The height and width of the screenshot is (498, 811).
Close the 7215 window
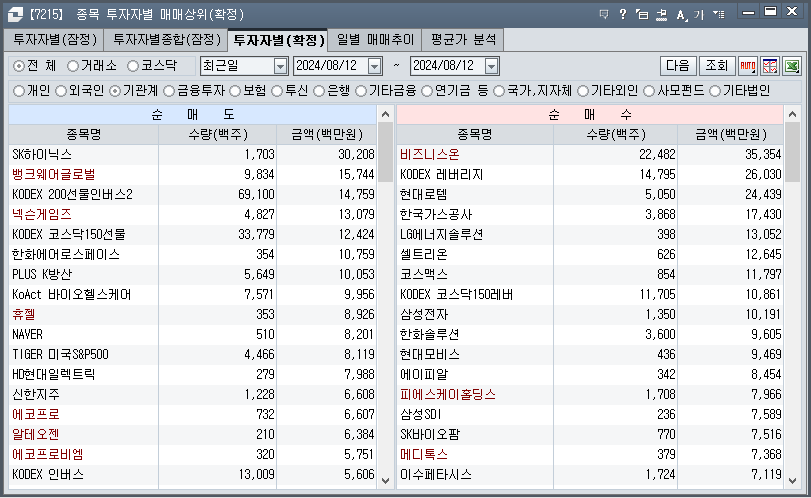point(792,11)
